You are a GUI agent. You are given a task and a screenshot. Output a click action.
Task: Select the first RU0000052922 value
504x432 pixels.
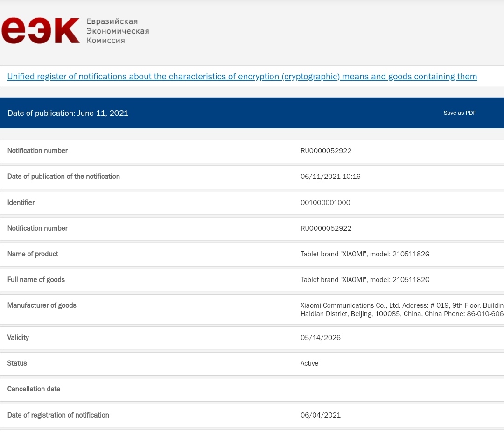point(326,151)
